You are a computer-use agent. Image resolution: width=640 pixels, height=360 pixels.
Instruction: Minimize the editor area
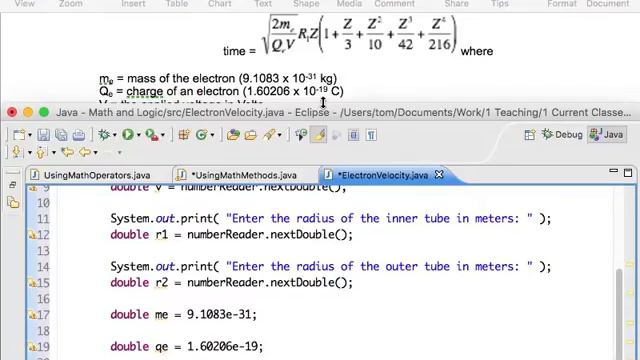(x=613, y=171)
